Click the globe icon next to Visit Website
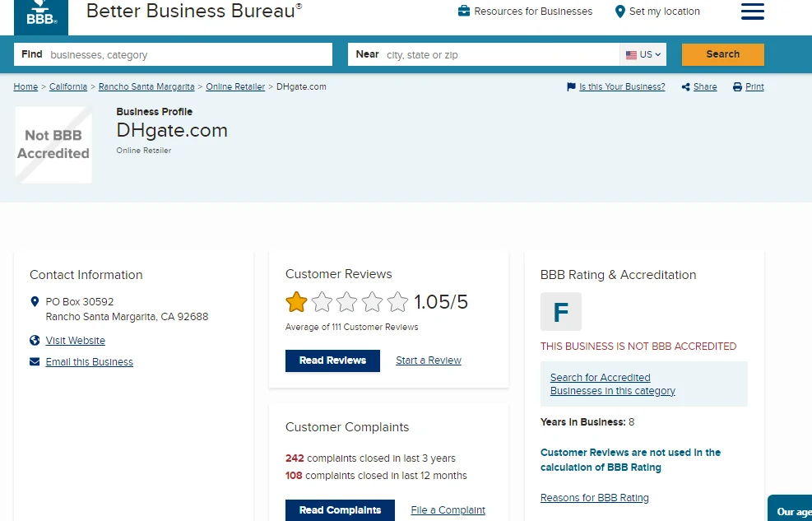Image resolution: width=812 pixels, height=521 pixels. [x=35, y=340]
